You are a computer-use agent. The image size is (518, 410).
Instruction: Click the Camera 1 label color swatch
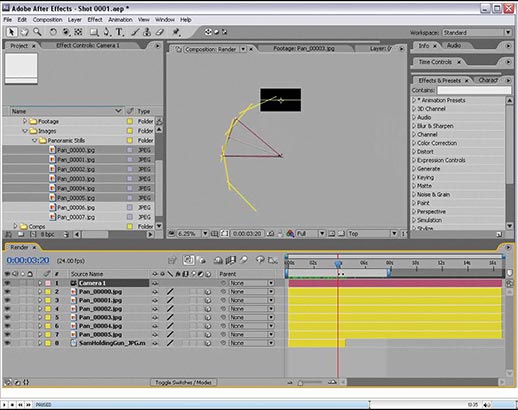(48, 283)
